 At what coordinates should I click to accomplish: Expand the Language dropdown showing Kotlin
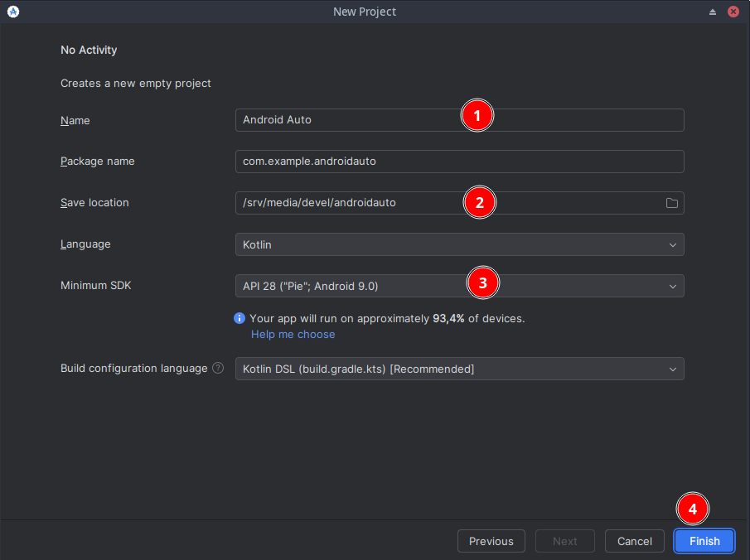pyautogui.click(x=459, y=244)
